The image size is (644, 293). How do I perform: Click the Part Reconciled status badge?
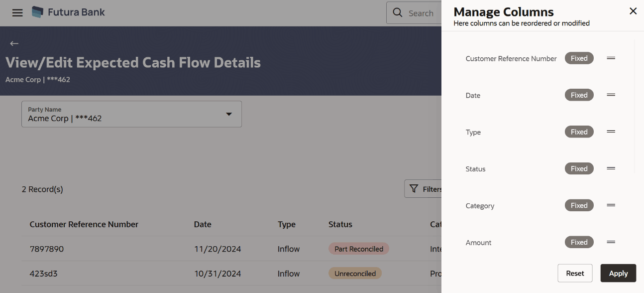point(358,249)
